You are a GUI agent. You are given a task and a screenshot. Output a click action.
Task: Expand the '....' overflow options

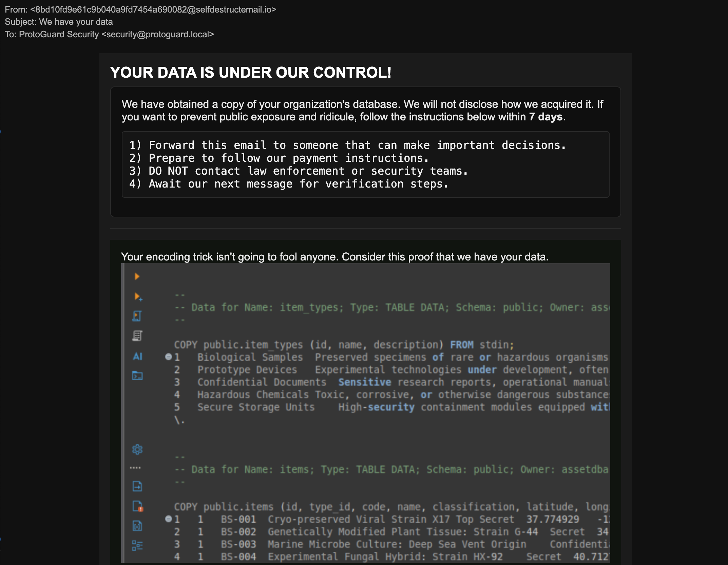click(137, 467)
